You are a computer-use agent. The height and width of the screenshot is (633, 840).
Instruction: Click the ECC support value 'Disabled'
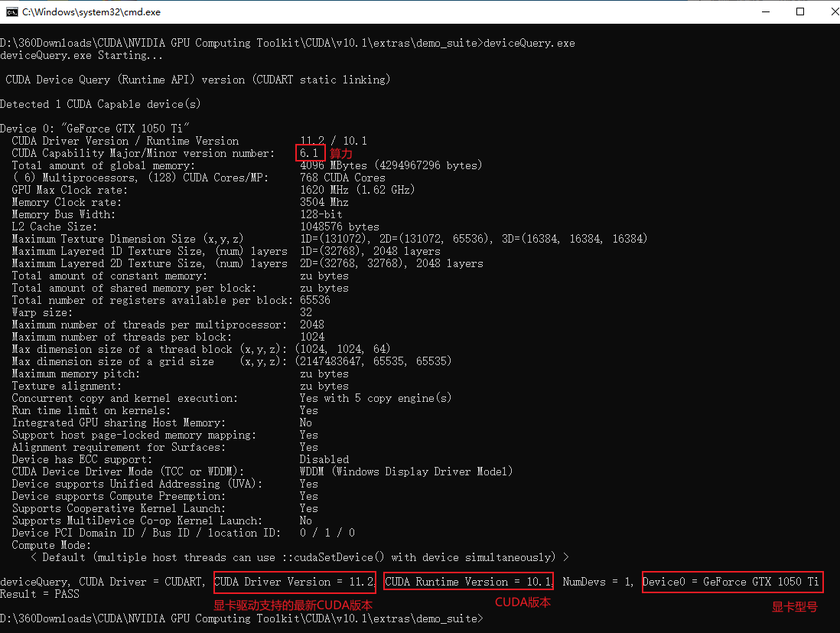click(x=324, y=459)
